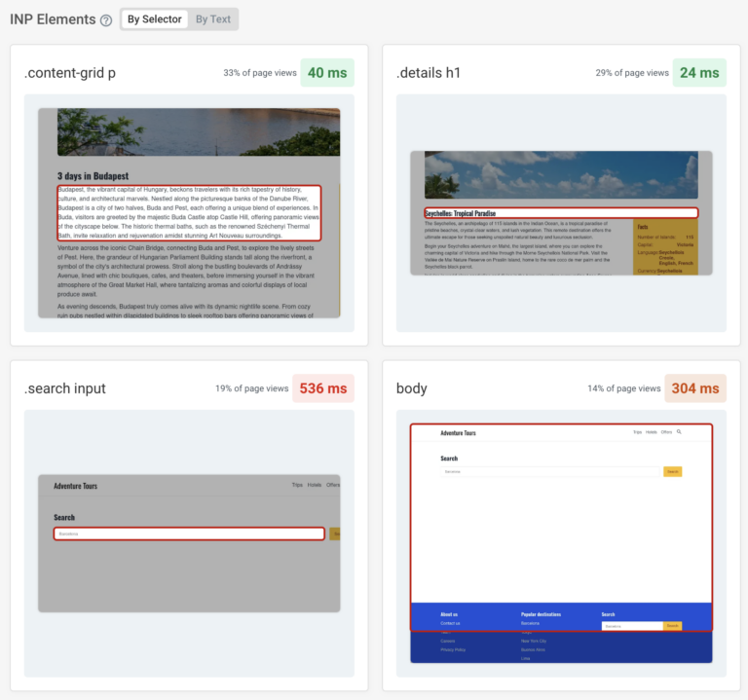Click the .search input selector title

click(x=65, y=388)
